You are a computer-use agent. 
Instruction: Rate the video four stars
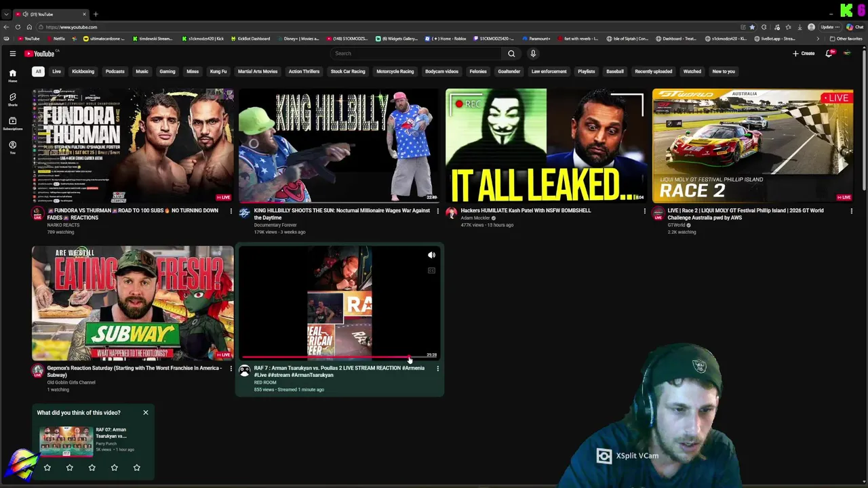[115, 468]
